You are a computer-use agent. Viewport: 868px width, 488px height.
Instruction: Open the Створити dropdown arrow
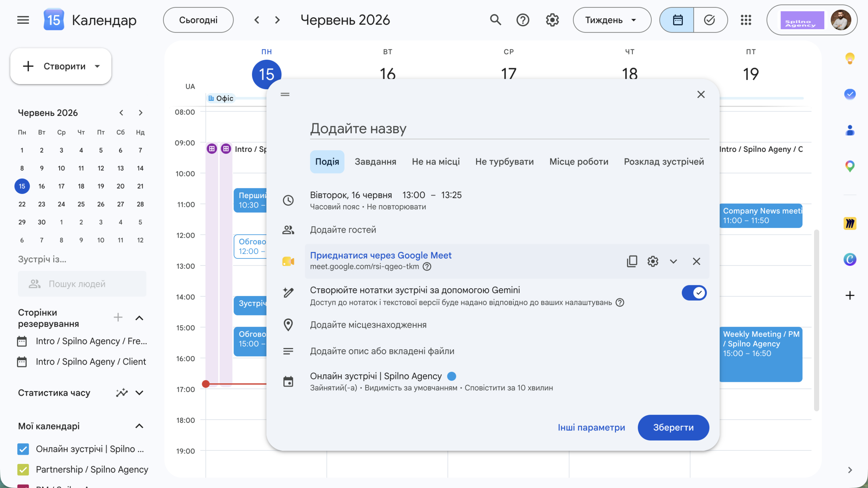[97, 66]
